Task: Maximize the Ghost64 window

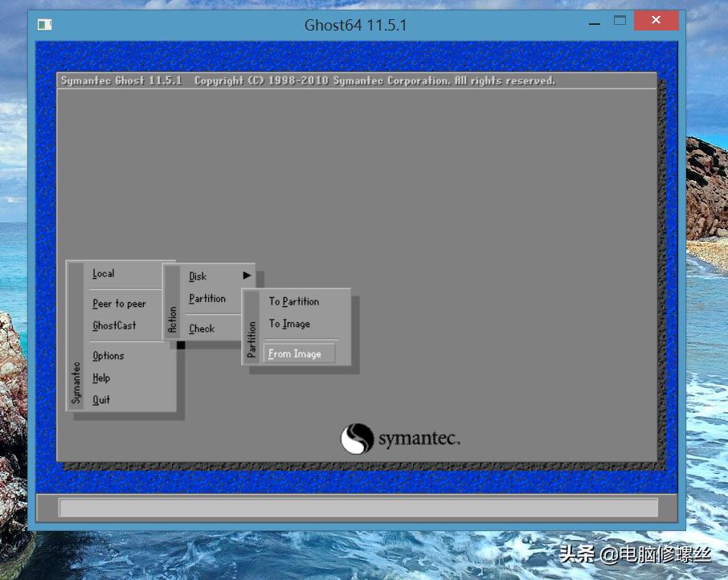Action: pos(620,20)
